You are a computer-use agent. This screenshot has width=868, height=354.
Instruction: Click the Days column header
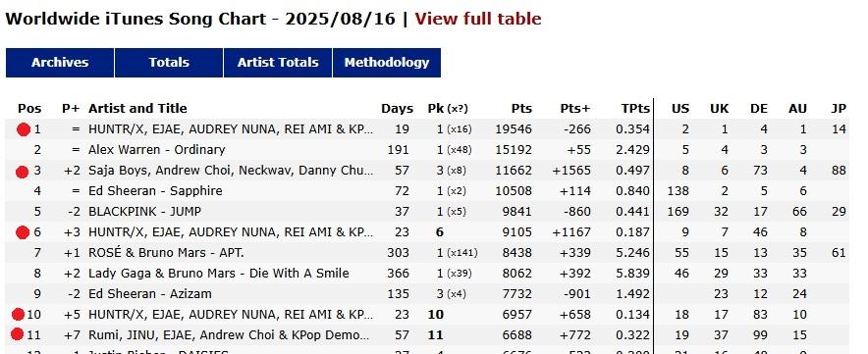coord(397,109)
